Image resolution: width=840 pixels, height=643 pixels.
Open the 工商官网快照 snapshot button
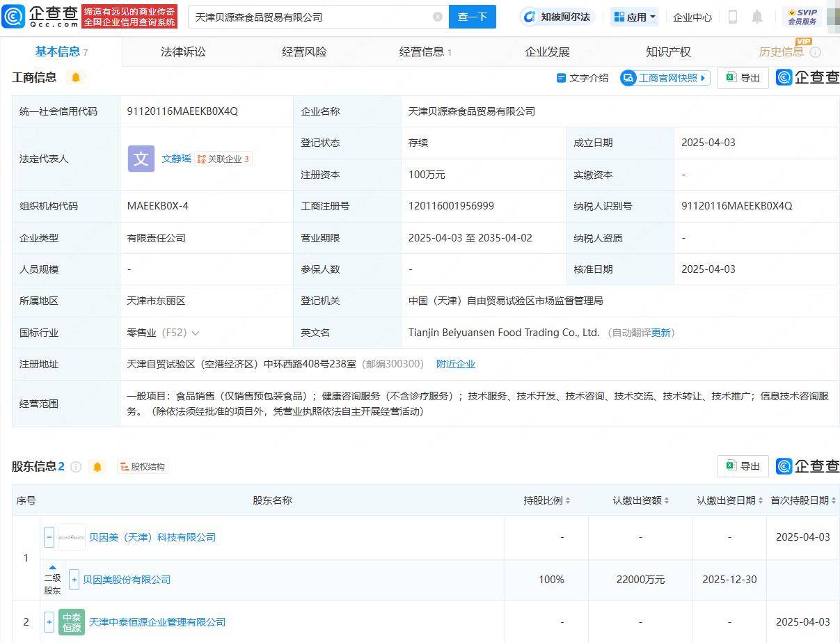point(665,78)
